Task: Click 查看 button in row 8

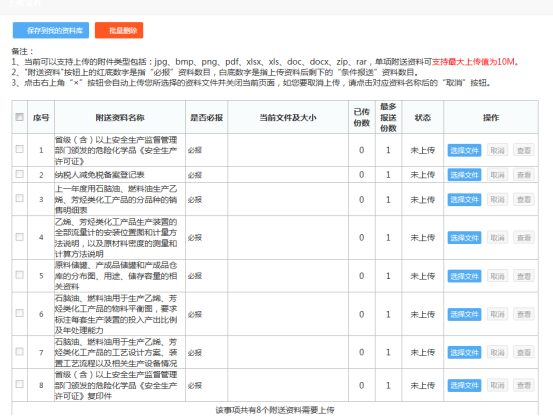Action: 524,385
